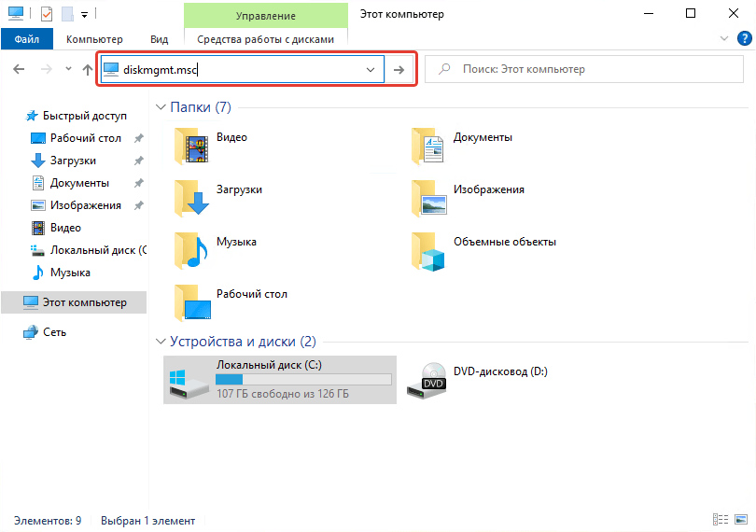This screenshot has width=756, height=532.
Task: Select Музыка in the sidebar
Action: coord(61,273)
